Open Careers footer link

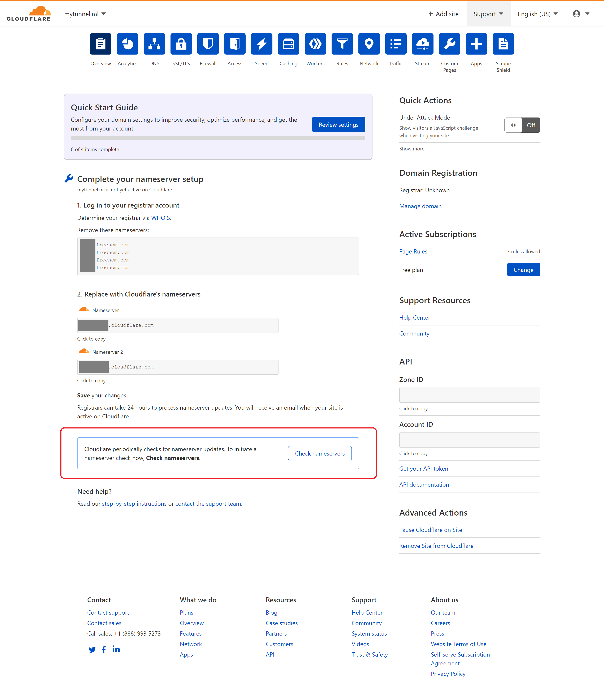(440, 623)
